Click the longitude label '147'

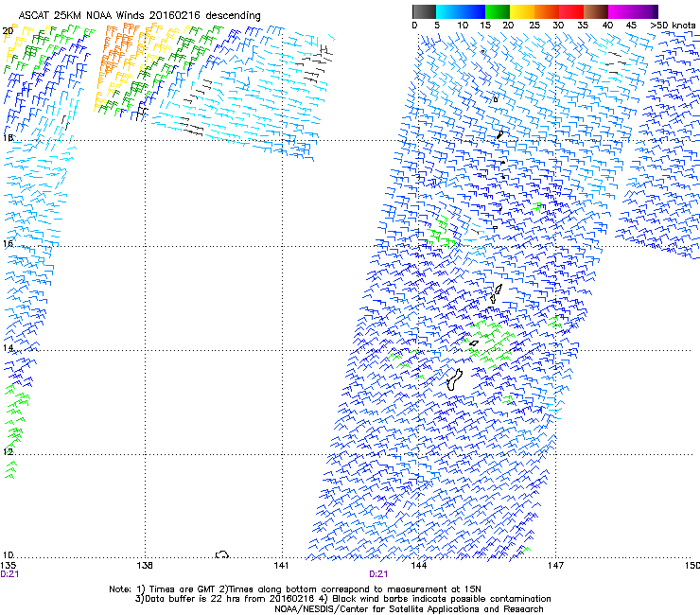coord(555,566)
